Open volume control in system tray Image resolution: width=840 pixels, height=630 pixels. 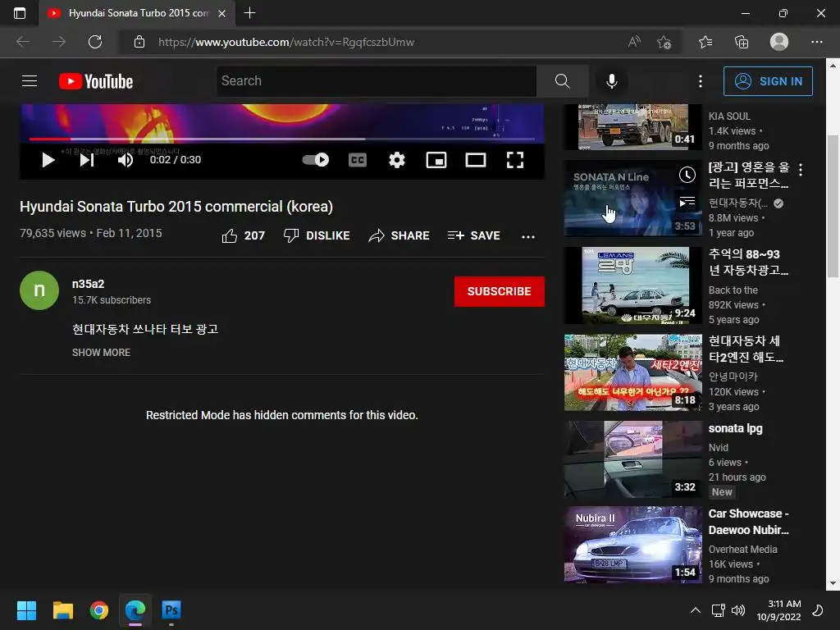[x=738, y=610]
